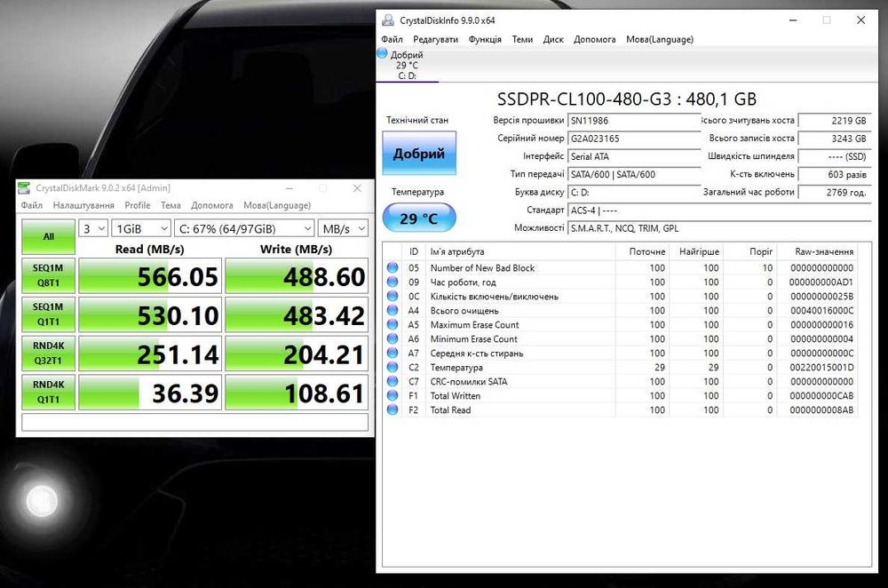Run the SEQ1M Q8T1 test
888x588 pixels.
click(x=48, y=275)
